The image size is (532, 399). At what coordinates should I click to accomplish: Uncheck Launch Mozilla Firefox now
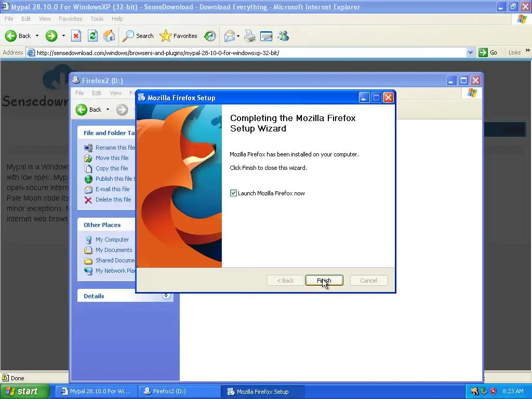(233, 193)
